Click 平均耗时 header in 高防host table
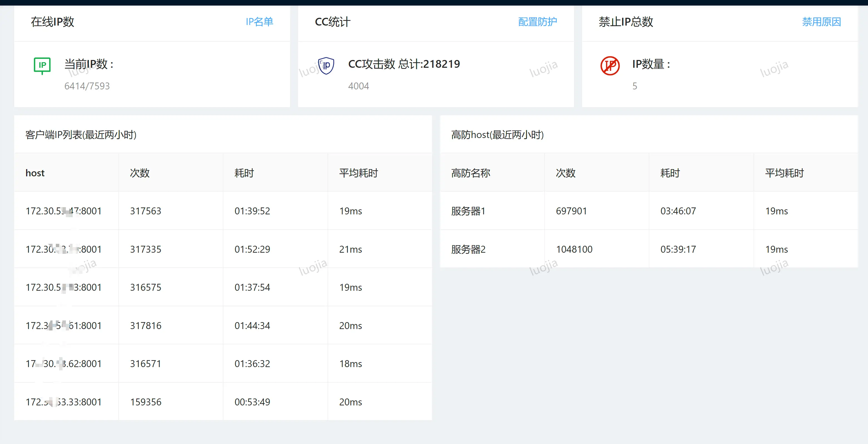This screenshot has width=868, height=444. click(x=784, y=173)
